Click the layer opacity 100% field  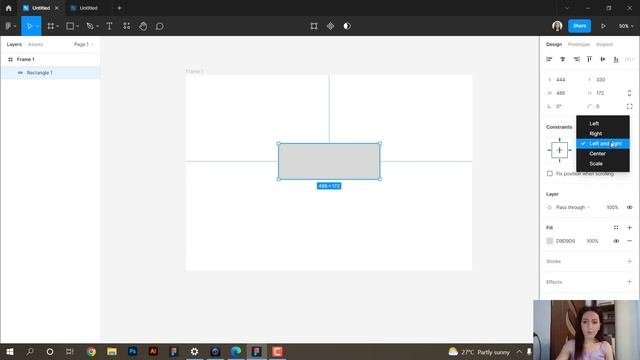(x=612, y=207)
